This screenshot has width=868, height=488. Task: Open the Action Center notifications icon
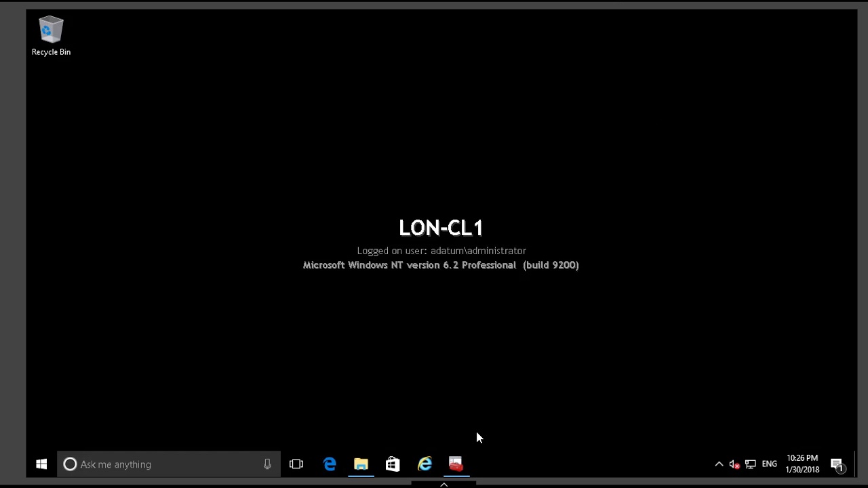[x=837, y=464]
